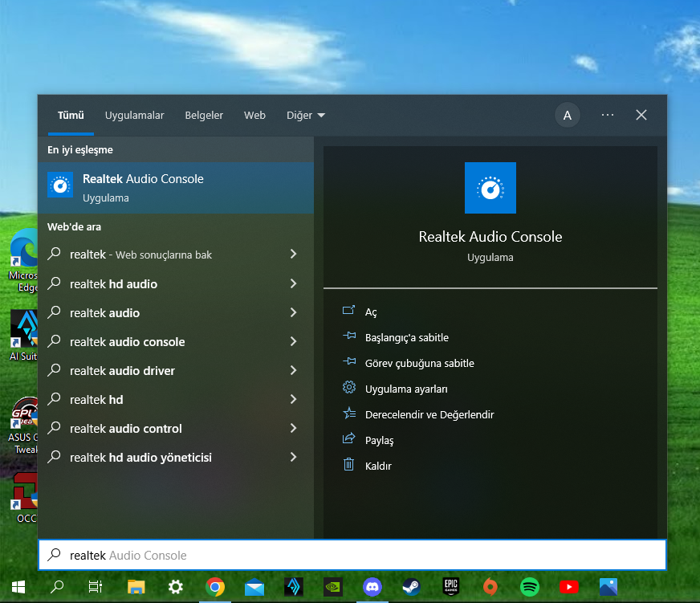Open the Diğer dropdown filter
Screen dimensions: 700x603
coord(306,116)
